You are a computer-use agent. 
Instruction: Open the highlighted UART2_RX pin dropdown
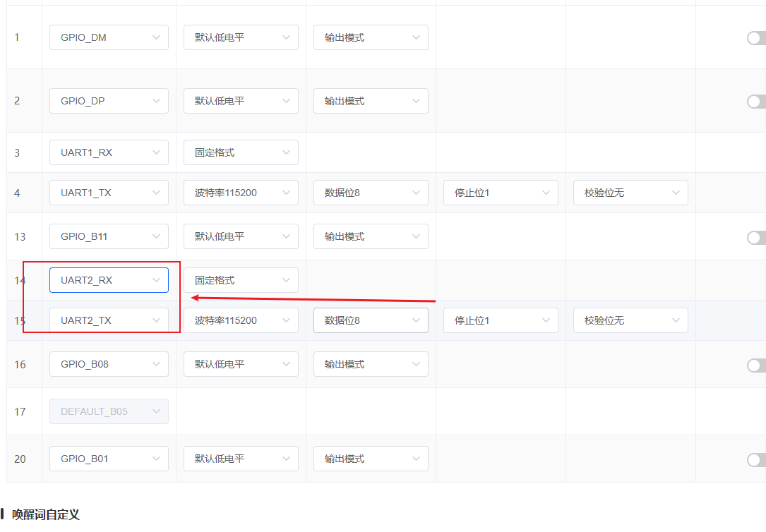point(108,279)
